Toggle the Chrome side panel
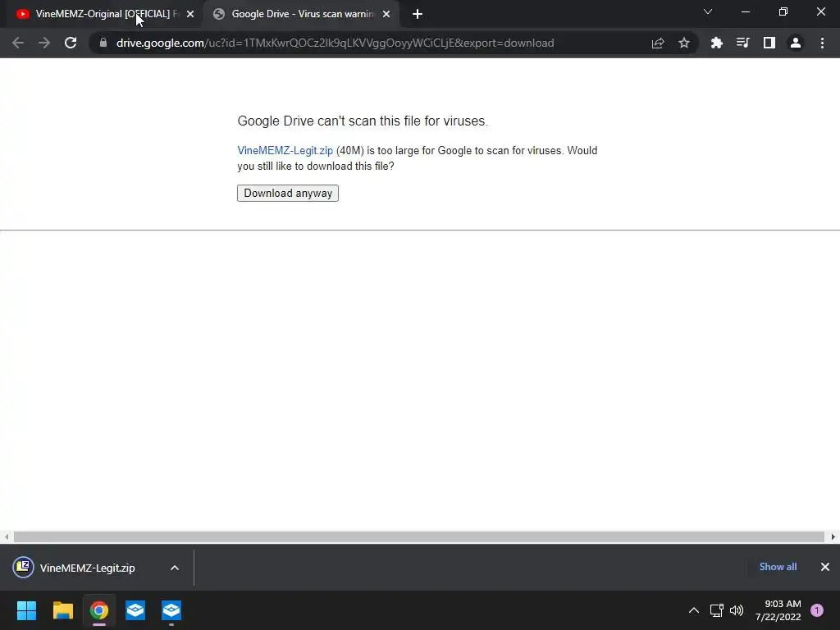The height and width of the screenshot is (630, 840). pyautogui.click(x=769, y=43)
